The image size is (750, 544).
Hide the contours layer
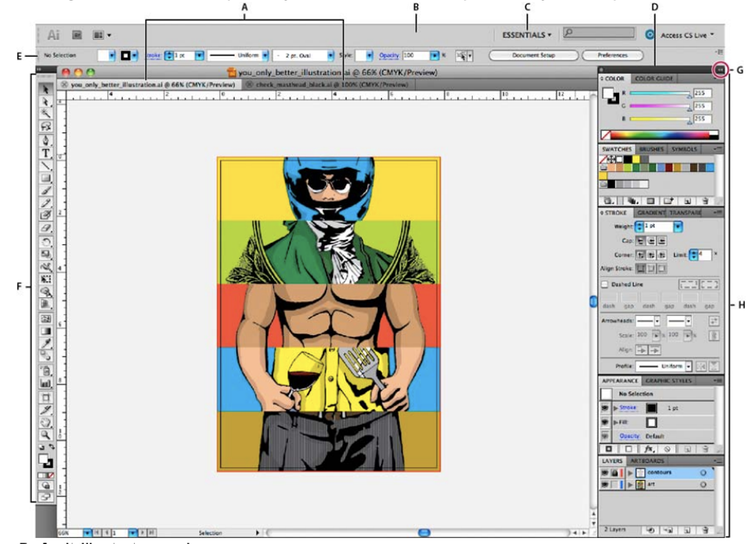(605, 473)
